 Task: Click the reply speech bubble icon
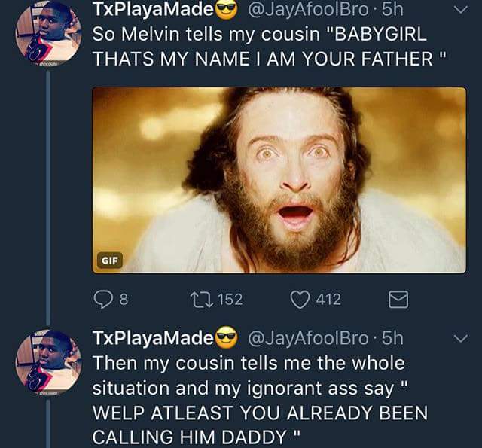tap(104, 300)
